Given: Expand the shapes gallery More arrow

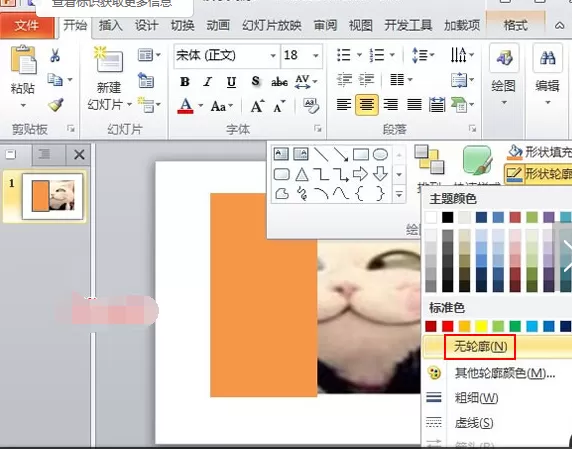Looking at the screenshot, I should click(x=399, y=194).
